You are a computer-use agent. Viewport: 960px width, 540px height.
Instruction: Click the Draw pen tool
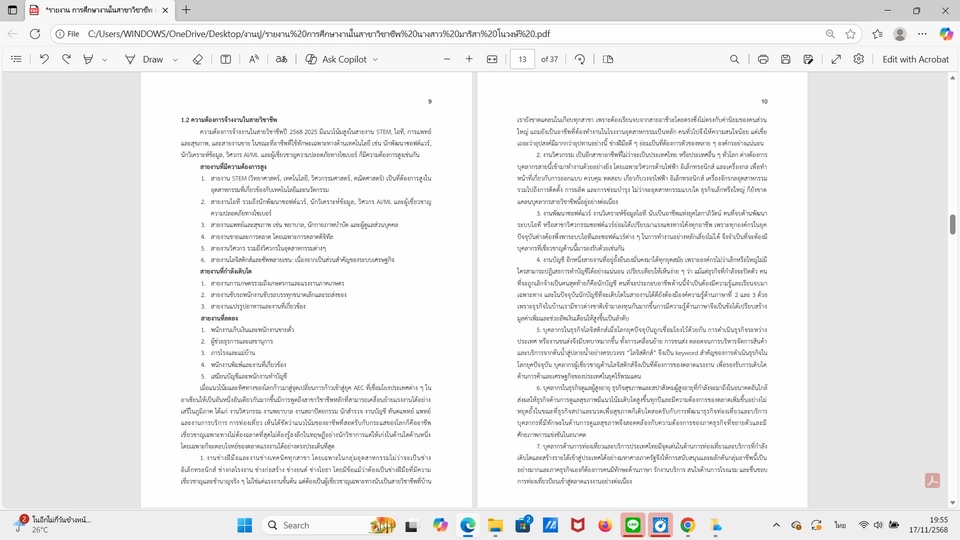[x=145, y=59]
